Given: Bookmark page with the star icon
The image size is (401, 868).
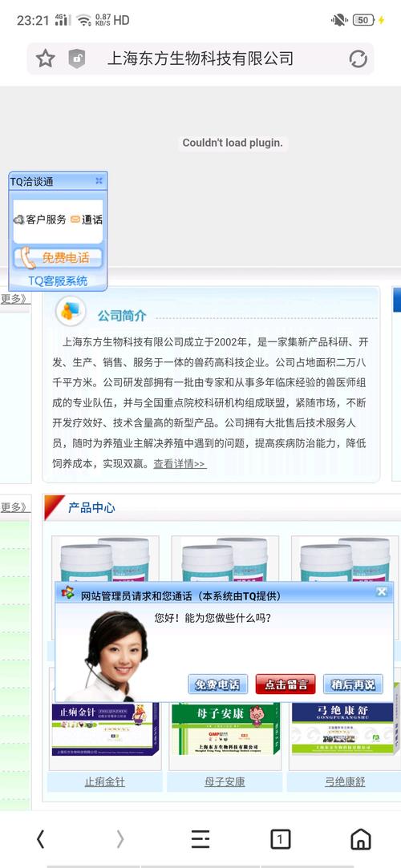Looking at the screenshot, I should [x=46, y=59].
